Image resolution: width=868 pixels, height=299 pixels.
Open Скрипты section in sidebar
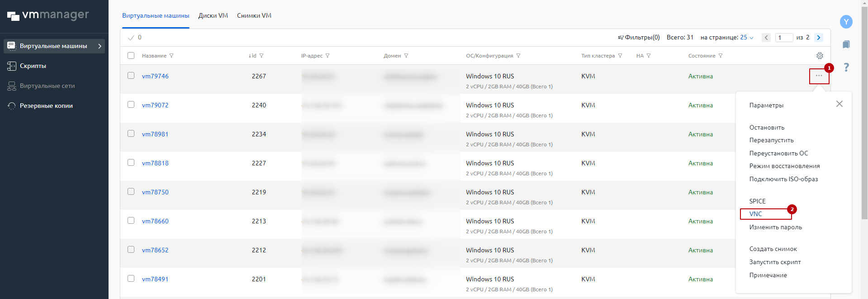click(33, 66)
